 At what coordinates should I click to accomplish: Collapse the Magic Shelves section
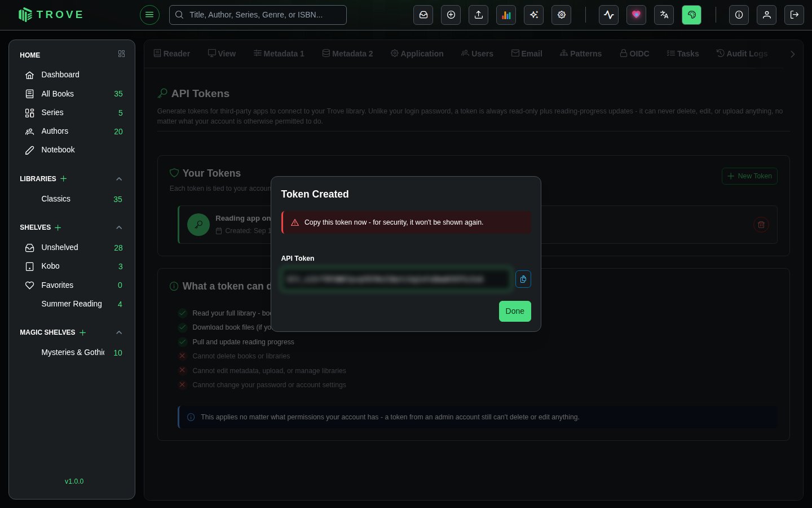[x=119, y=332]
